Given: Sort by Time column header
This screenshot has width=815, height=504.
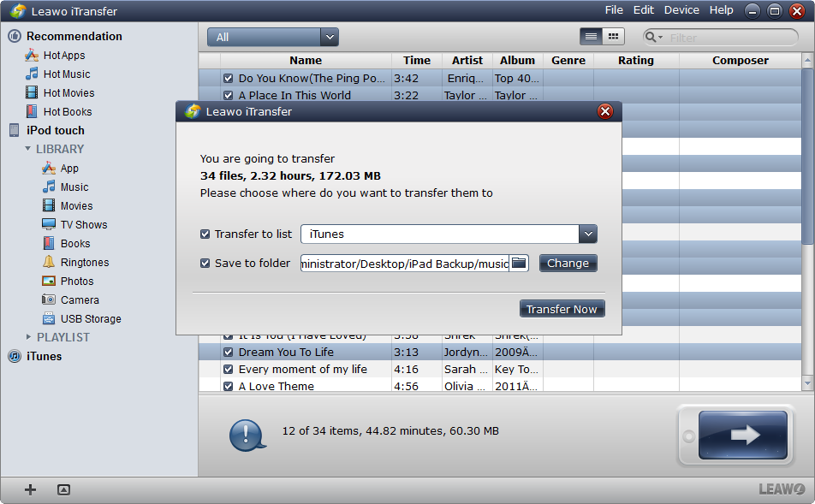Looking at the screenshot, I should pyautogui.click(x=417, y=60).
